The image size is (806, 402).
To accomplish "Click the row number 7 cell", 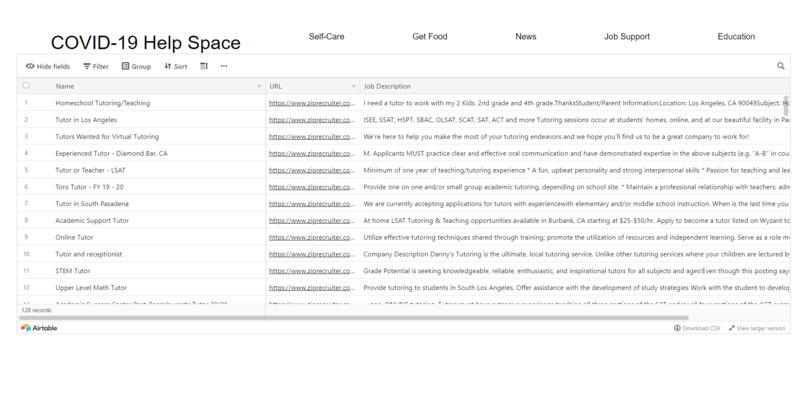I will 26,204.
